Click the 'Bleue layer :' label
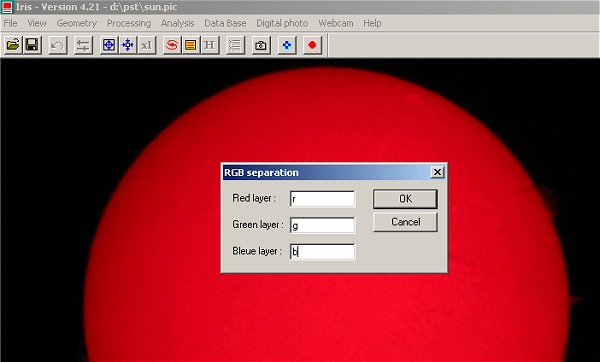The height and width of the screenshot is (362, 600). [x=257, y=251]
